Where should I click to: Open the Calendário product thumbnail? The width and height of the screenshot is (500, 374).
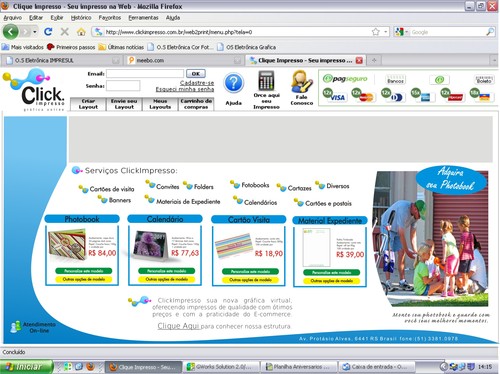pyautogui.click(x=150, y=246)
